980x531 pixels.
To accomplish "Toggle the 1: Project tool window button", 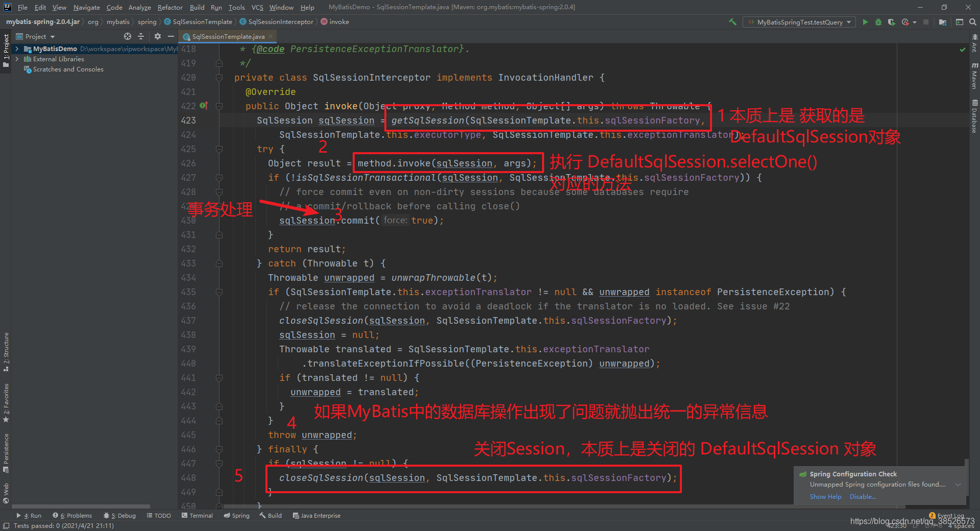I will coord(6,51).
